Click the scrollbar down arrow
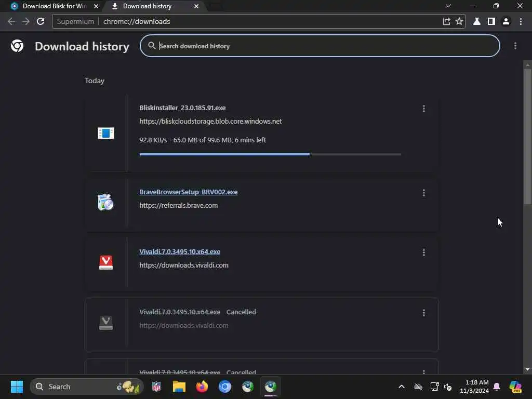Image resolution: width=532 pixels, height=399 pixels. [527, 369]
